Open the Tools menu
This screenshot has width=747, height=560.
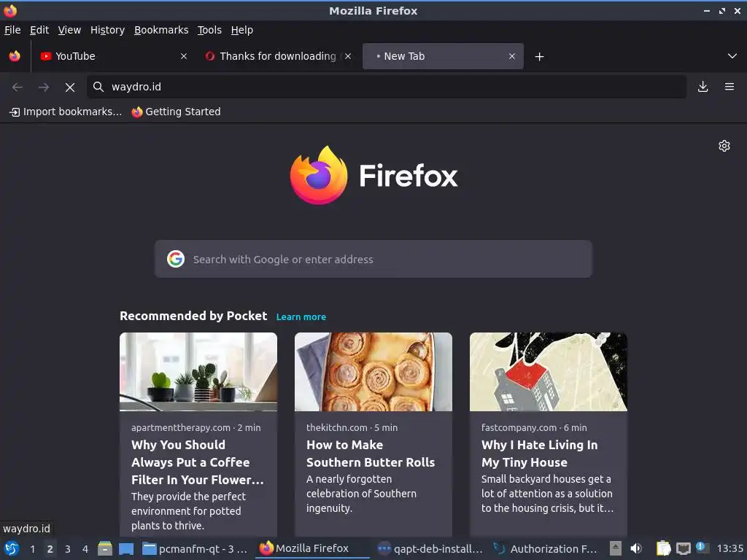click(209, 30)
